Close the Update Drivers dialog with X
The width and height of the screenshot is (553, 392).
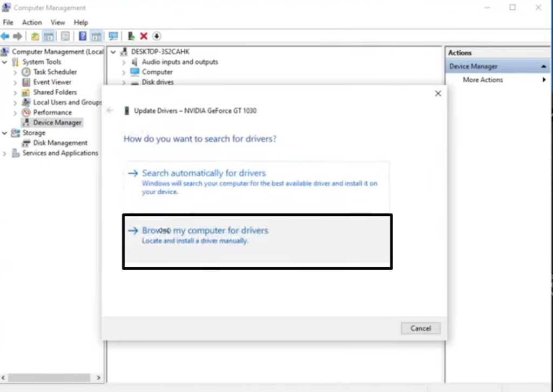pyautogui.click(x=438, y=93)
